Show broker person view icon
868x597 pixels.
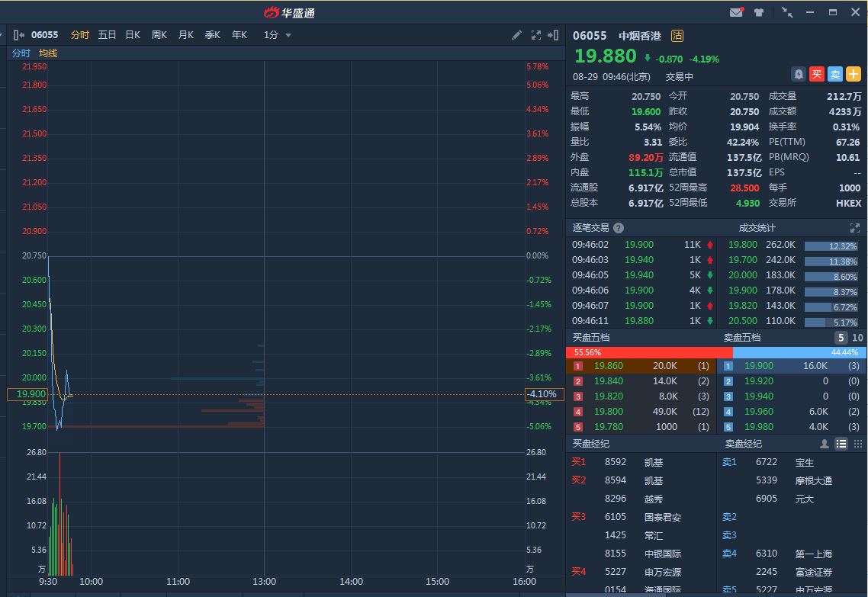pos(825,444)
